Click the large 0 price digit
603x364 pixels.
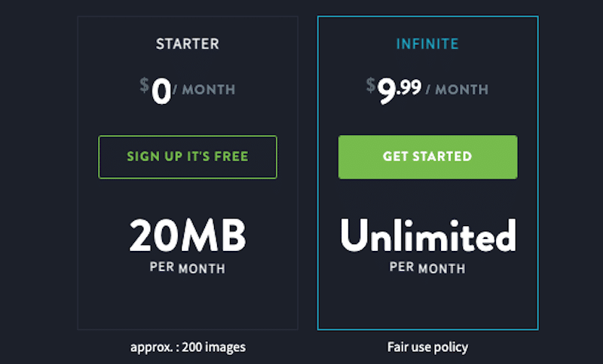coord(161,91)
